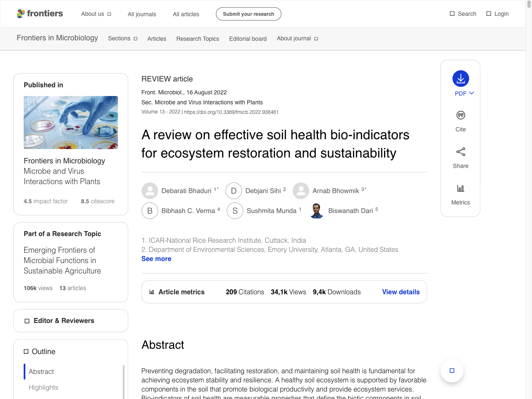Click the Share icon
This screenshot has height=399, width=532.
[x=460, y=152]
